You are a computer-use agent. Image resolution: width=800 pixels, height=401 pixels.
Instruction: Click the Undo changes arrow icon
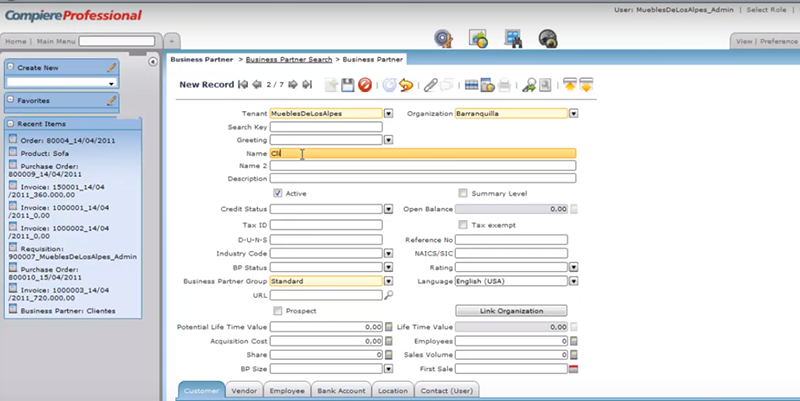(406, 85)
